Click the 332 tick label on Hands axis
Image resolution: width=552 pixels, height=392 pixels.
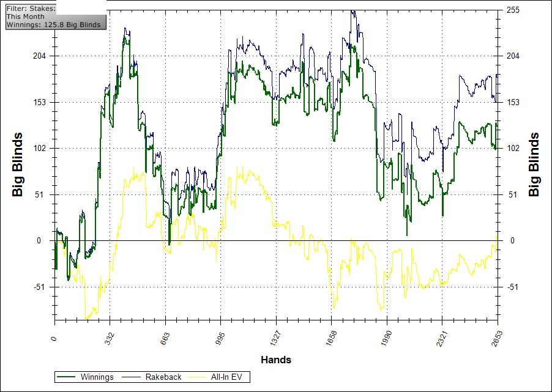(110, 338)
